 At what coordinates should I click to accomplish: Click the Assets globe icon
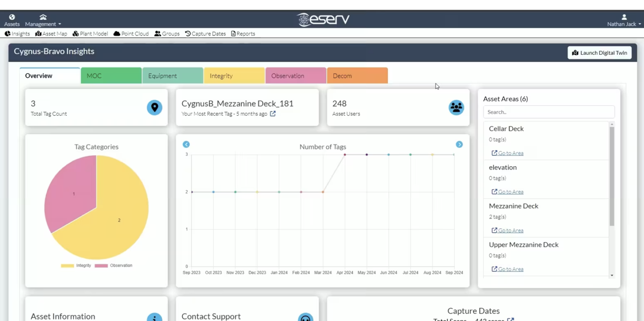(x=12, y=18)
